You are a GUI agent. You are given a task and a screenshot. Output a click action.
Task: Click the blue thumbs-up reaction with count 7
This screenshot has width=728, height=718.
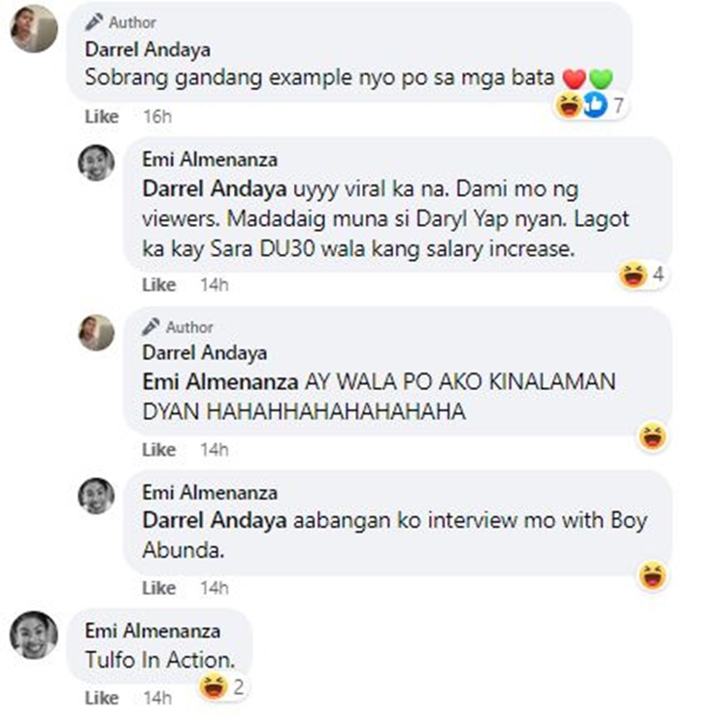coord(595,105)
